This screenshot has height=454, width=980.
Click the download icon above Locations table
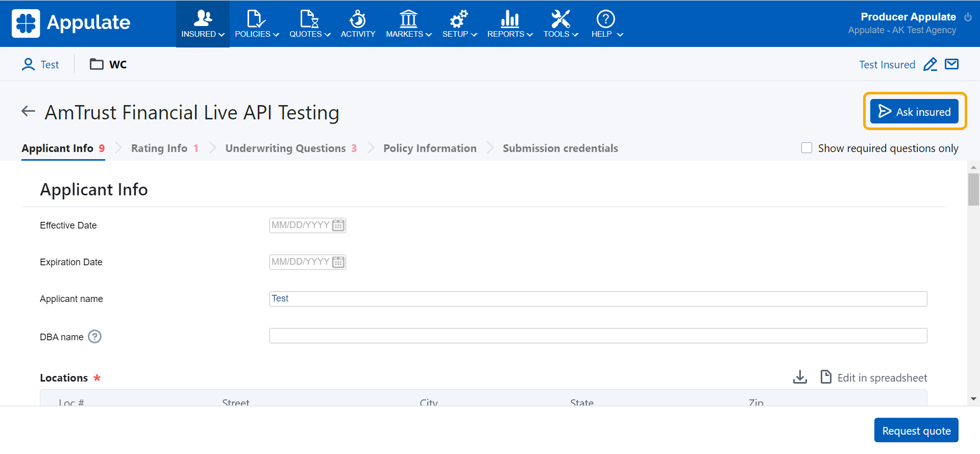800,377
